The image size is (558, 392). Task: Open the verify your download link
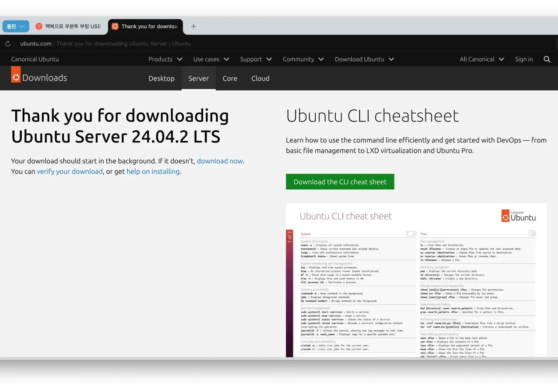tap(70, 171)
